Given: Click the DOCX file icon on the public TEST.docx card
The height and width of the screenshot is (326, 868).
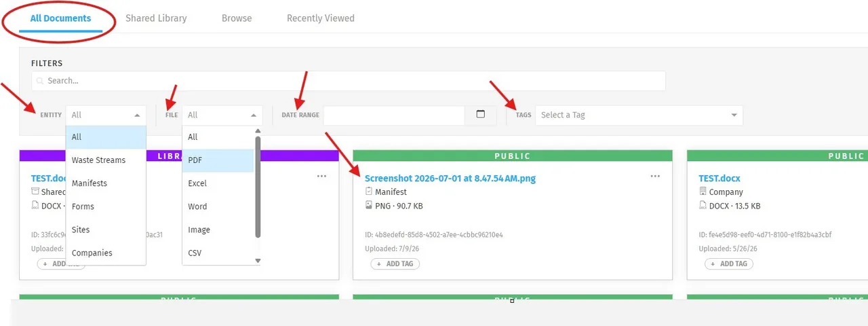Looking at the screenshot, I should 703,205.
